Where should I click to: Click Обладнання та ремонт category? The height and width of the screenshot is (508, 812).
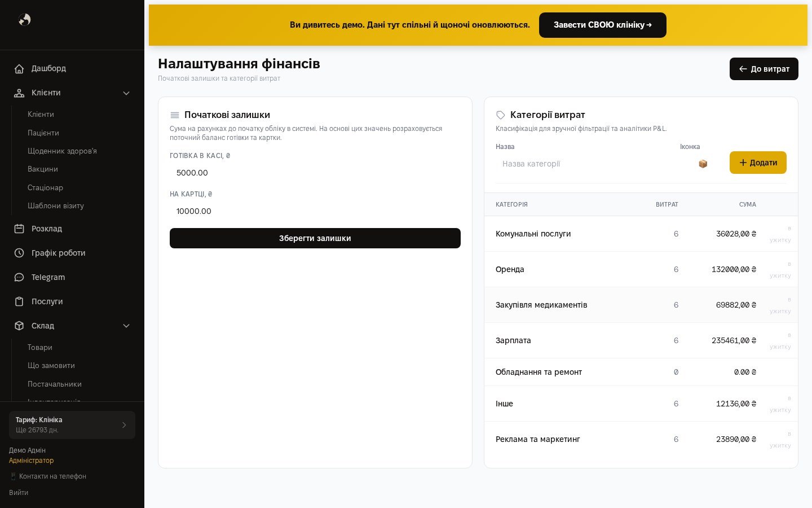pyautogui.click(x=539, y=372)
